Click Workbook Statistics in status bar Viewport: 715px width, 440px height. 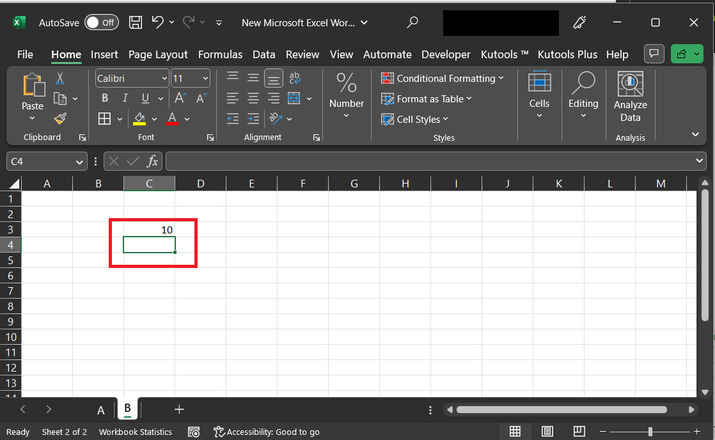135,432
